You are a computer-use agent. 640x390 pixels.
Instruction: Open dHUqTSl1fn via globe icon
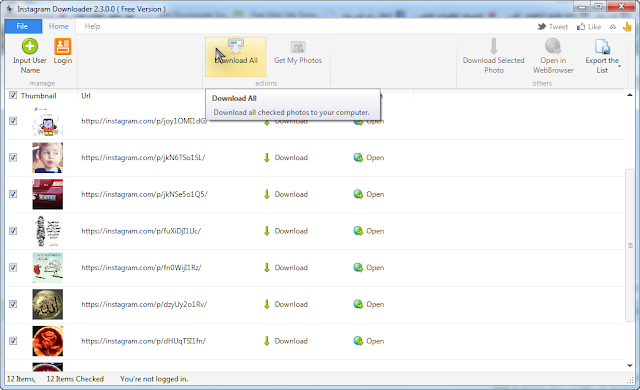[358, 341]
